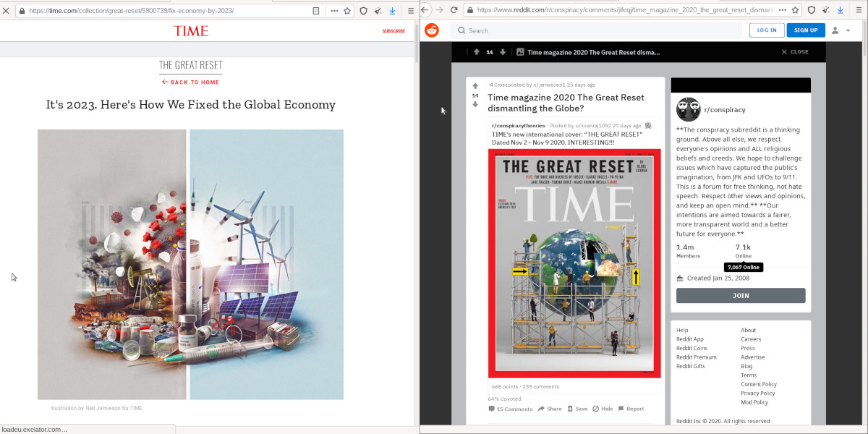Viewport: 868px width, 434px height.
Task: Open the Reddit Gifts footer link
Action: click(691, 366)
